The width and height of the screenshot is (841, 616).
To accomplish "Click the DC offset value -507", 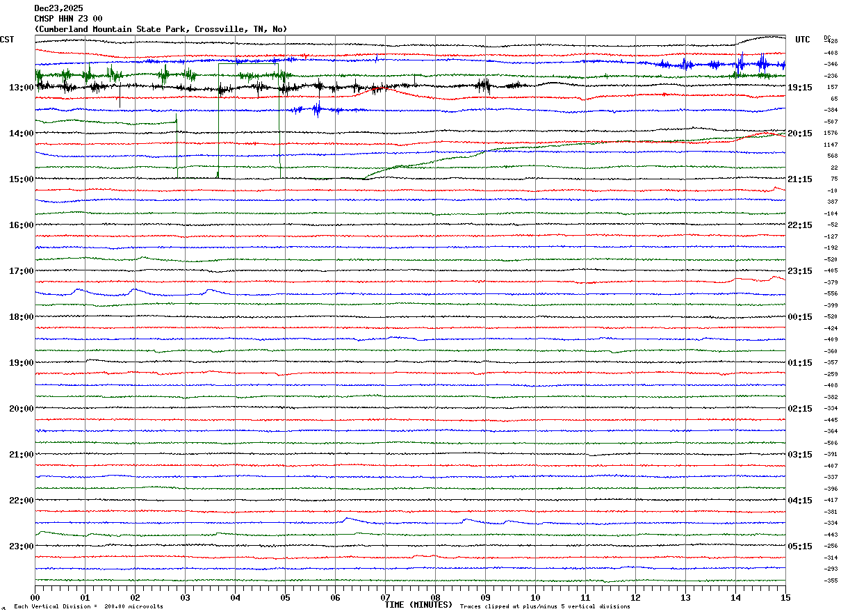I will [831, 122].
